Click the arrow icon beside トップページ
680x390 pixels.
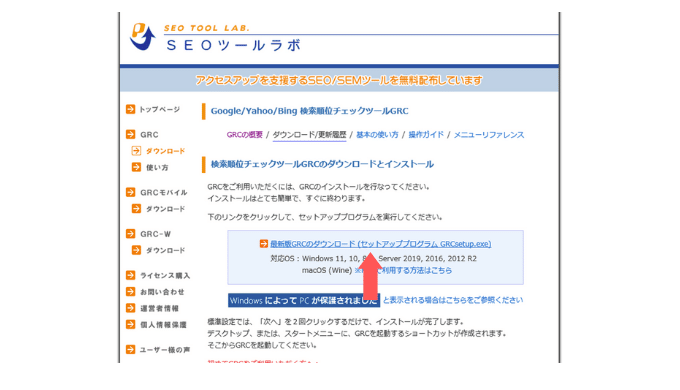(131, 109)
